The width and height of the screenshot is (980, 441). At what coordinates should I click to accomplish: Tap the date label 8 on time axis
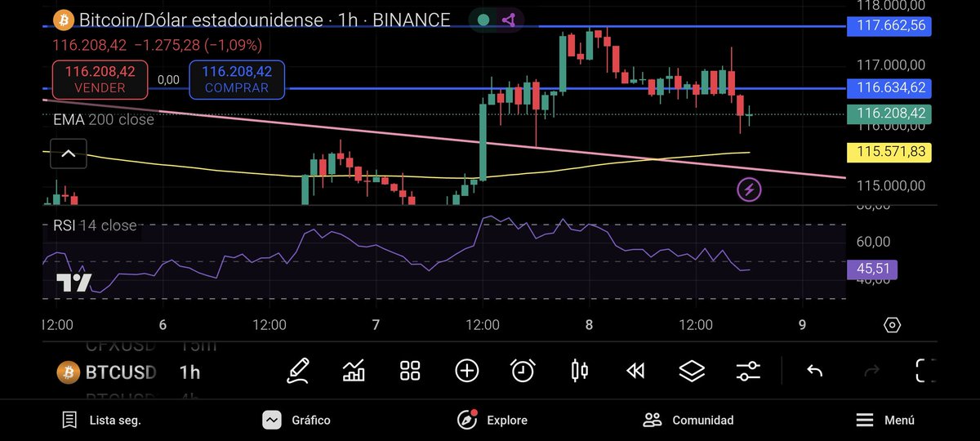(589, 325)
